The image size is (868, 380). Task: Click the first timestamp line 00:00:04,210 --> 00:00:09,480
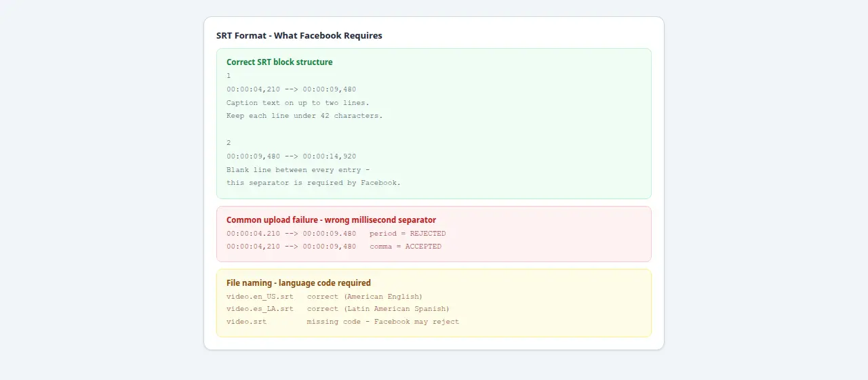click(291, 89)
